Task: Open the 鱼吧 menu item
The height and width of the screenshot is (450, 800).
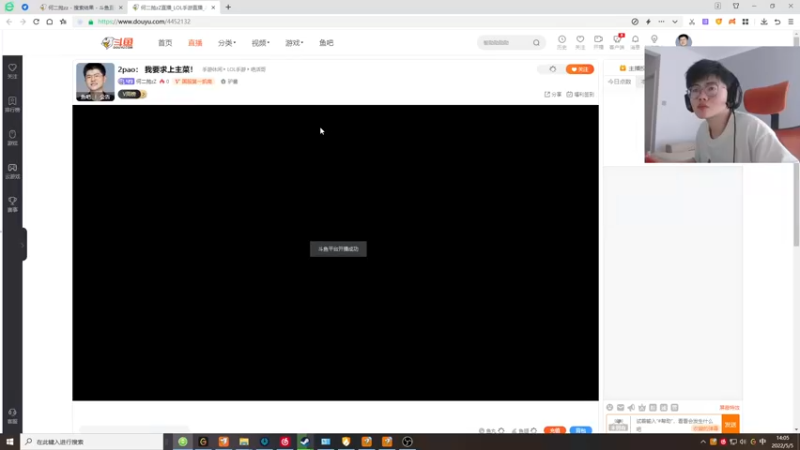Action: coord(326,43)
